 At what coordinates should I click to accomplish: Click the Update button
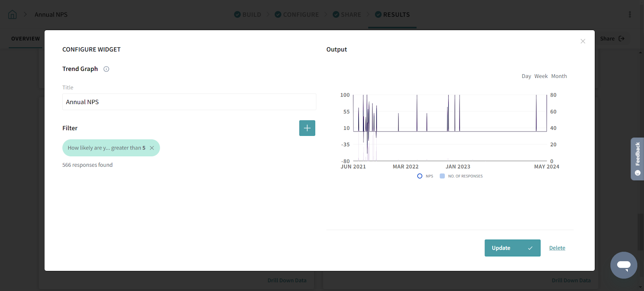(512, 248)
